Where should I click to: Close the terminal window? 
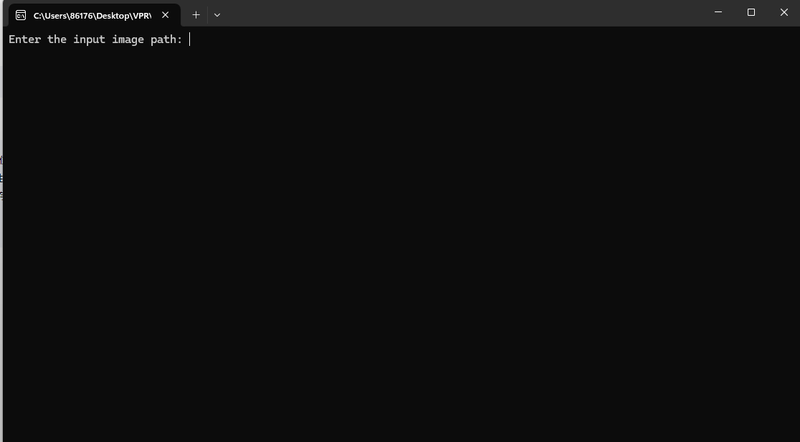784,12
